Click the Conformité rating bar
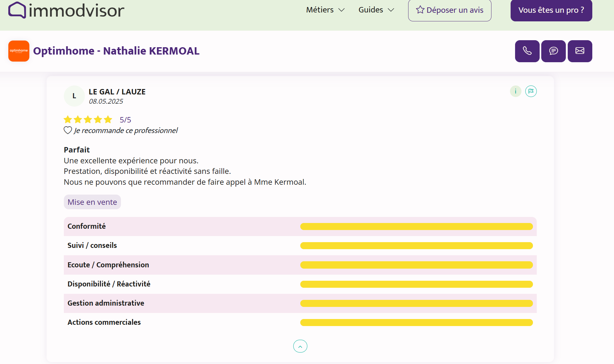614x364 pixels. tap(416, 227)
